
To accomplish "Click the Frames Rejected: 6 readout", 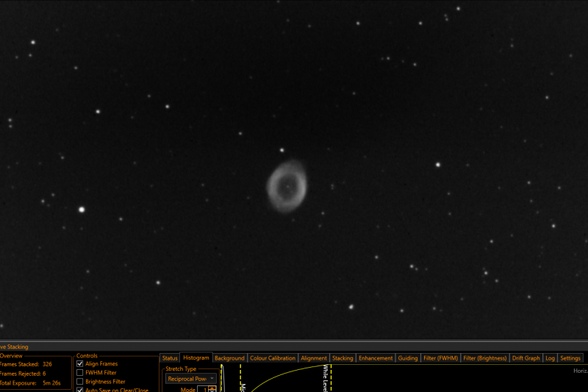I will [23, 374].
